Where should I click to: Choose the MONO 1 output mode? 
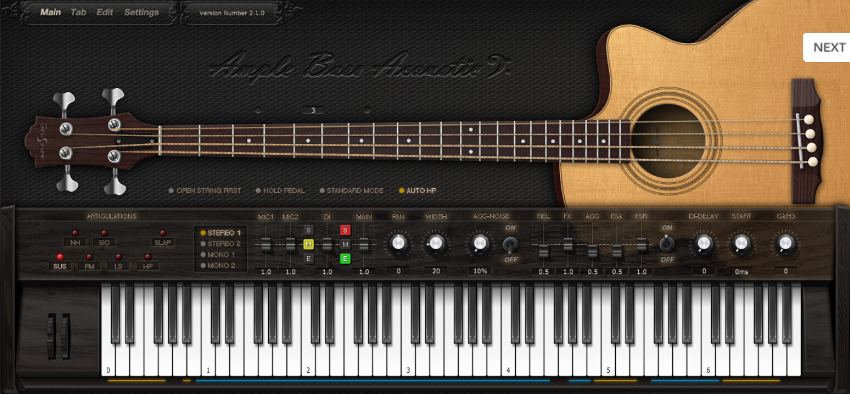click(218, 255)
